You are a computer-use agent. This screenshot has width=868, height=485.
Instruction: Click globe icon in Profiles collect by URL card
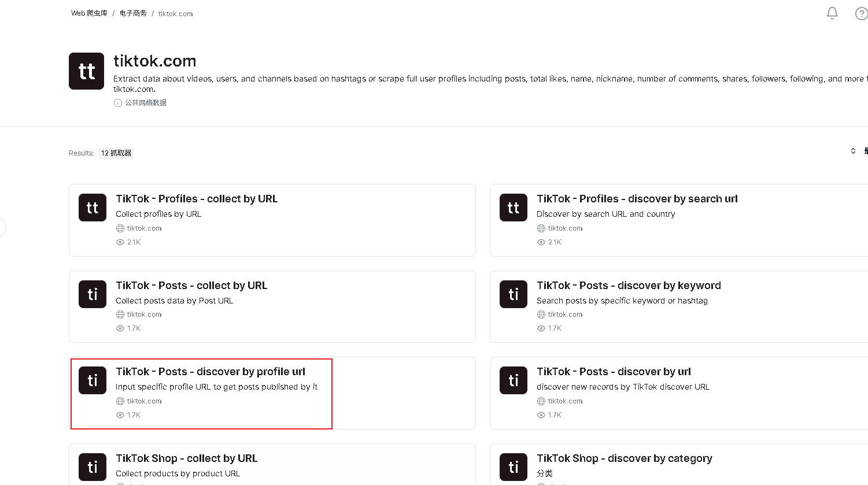click(x=120, y=228)
